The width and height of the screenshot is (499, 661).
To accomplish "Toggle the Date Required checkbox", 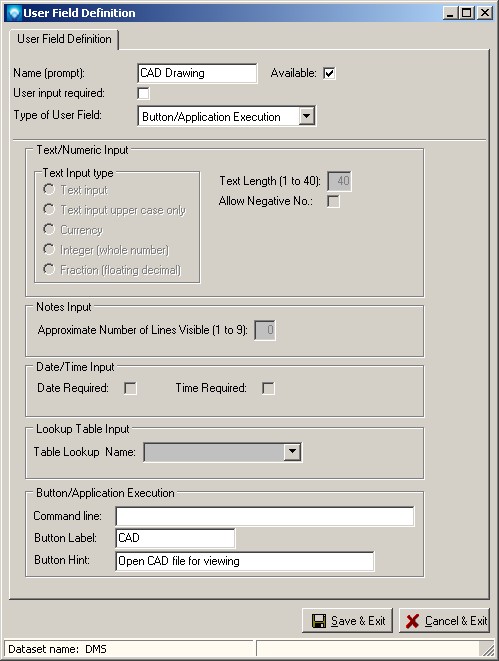I will 130,388.
